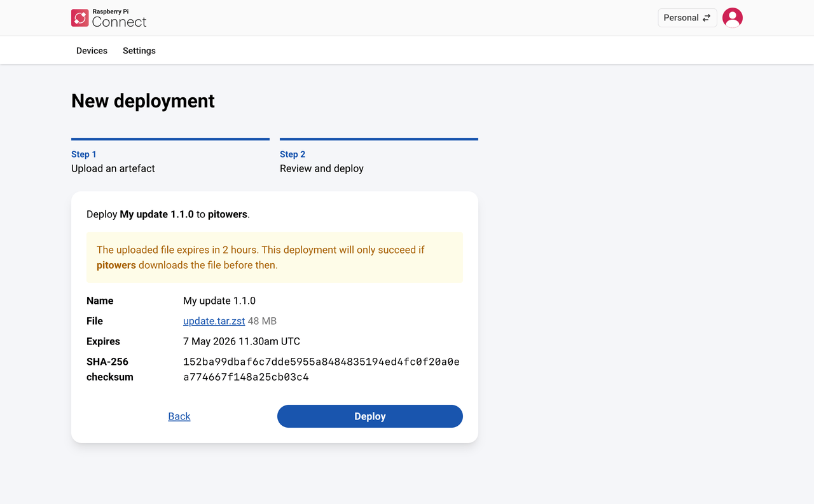Download the update.tar.zst file link
Viewport: 814px width, 504px height.
click(214, 321)
